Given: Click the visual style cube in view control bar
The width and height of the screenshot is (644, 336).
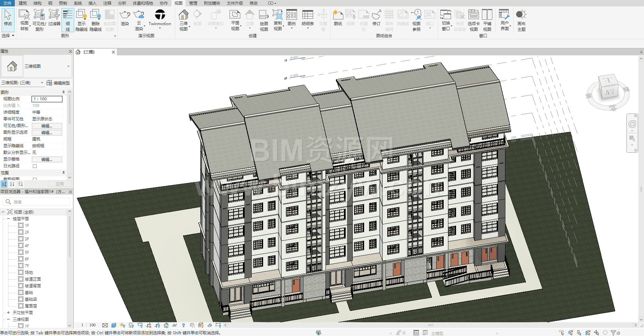Looking at the screenshot, I should [x=114, y=325].
